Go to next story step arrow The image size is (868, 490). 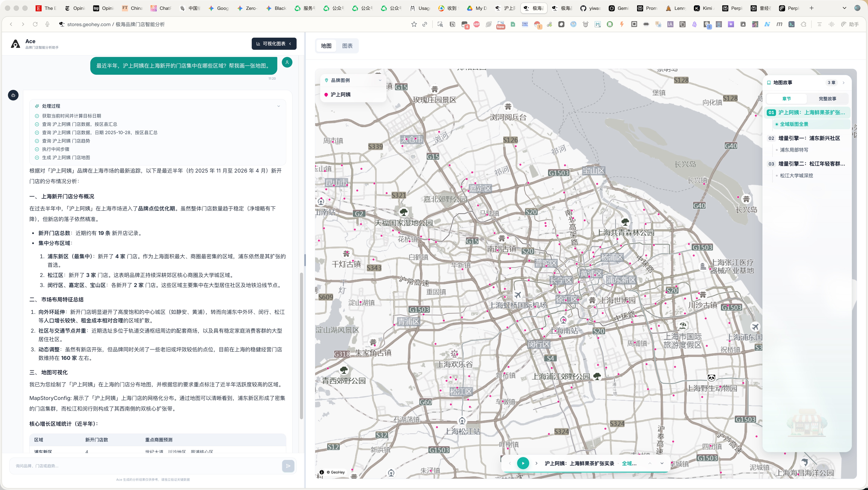coord(536,463)
